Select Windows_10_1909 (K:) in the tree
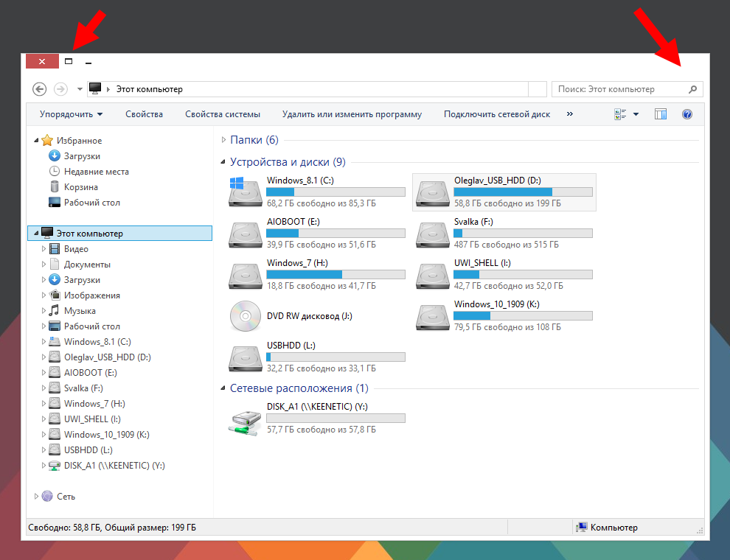The width and height of the screenshot is (730, 560). [107, 435]
